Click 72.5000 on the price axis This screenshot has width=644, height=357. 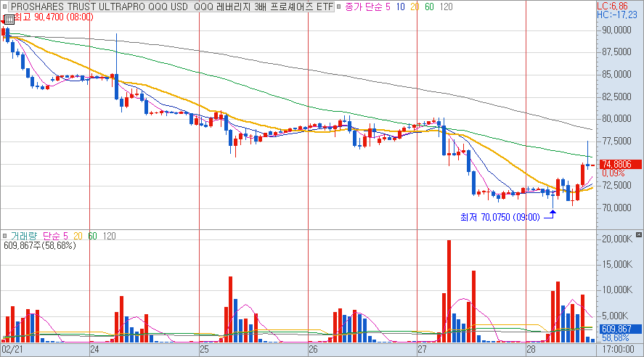pyautogui.click(x=616, y=185)
